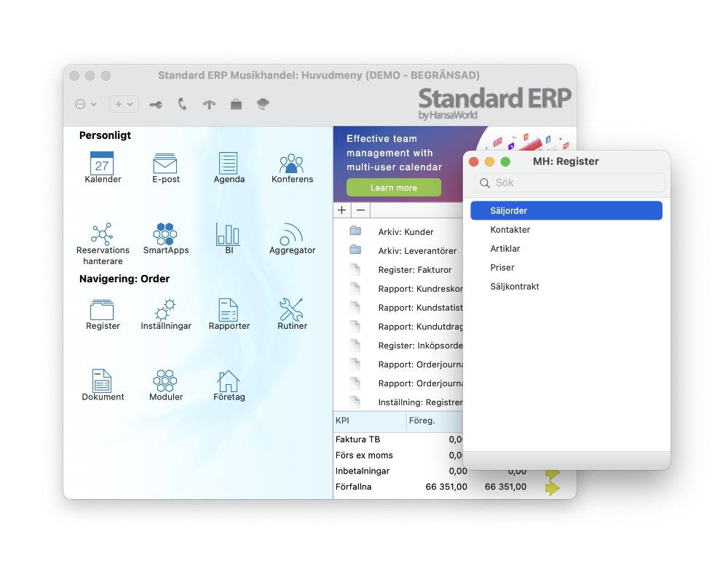Select the 'Förs ex moms' KPI row
The width and height of the screenshot is (728, 582).
398,455
